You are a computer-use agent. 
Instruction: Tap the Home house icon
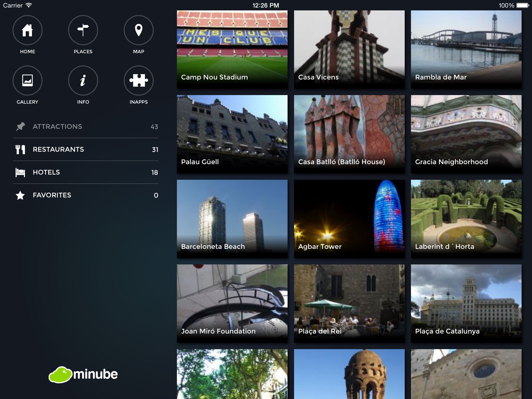pos(27,30)
